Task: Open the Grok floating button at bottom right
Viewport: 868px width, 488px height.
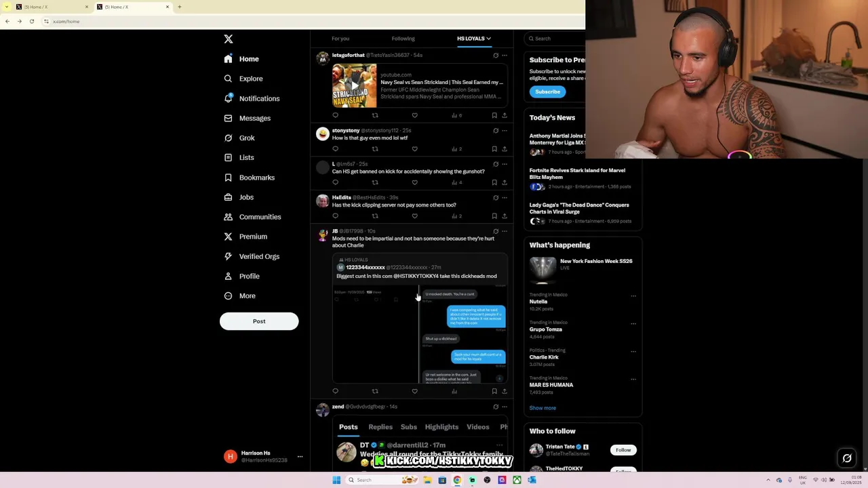Action: [x=847, y=459]
